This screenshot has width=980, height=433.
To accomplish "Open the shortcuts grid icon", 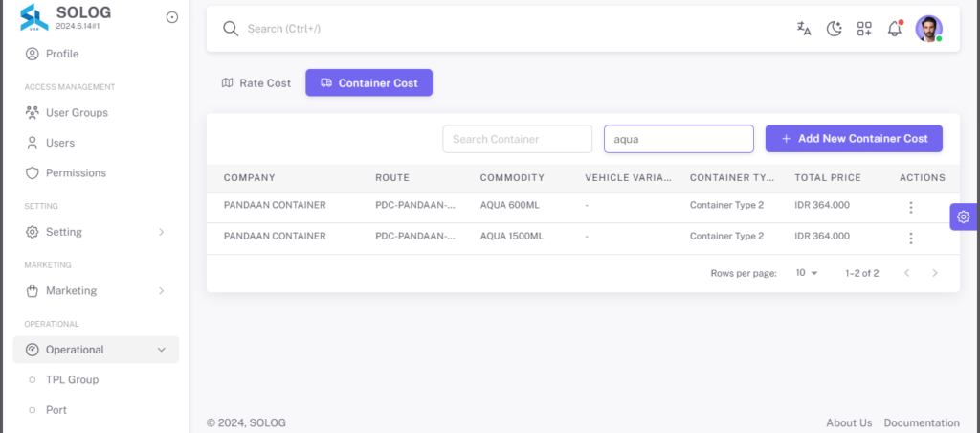I will 864,28.
